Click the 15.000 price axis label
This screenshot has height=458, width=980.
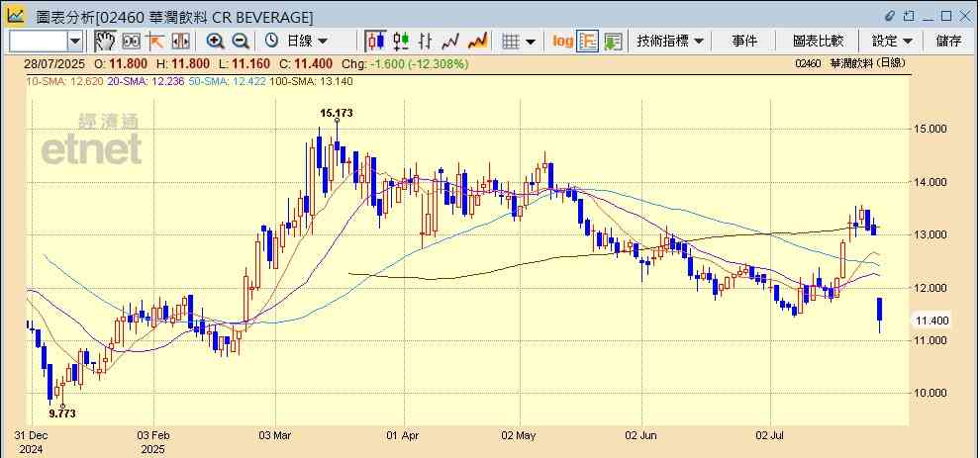coord(931,129)
